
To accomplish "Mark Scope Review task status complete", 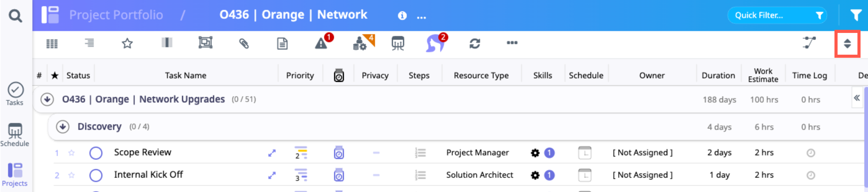I will coord(96,153).
